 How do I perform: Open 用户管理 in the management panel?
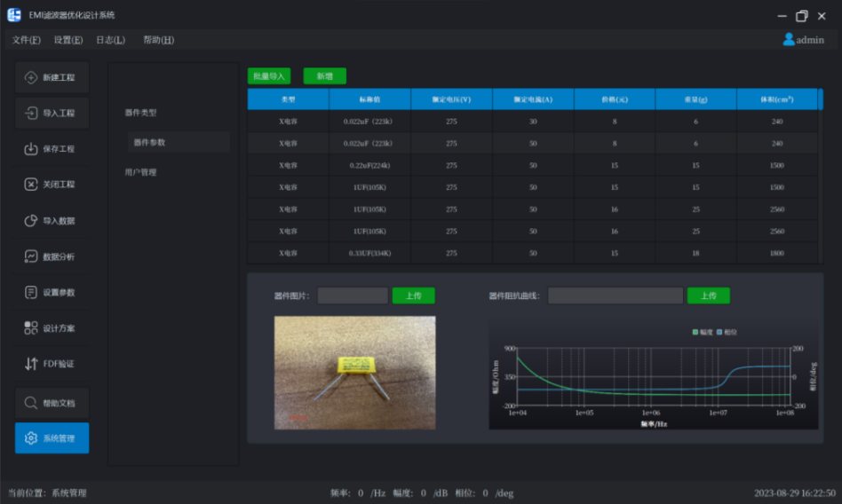pyautogui.click(x=140, y=172)
